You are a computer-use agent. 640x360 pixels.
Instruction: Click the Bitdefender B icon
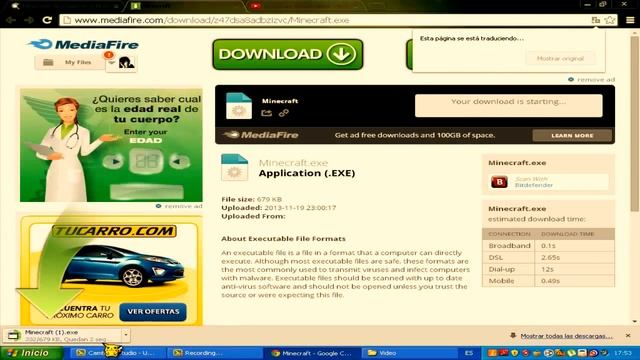[x=499, y=182]
